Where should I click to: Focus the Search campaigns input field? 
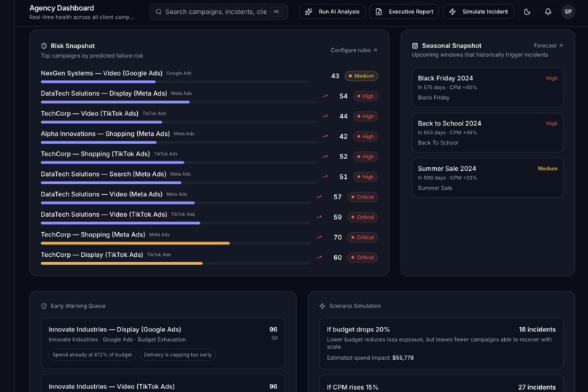click(219, 12)
